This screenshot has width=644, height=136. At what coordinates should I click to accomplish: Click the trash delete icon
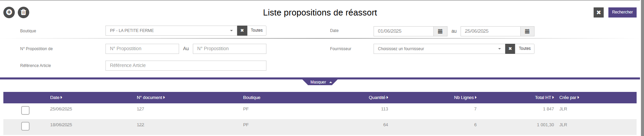(24, 12)
